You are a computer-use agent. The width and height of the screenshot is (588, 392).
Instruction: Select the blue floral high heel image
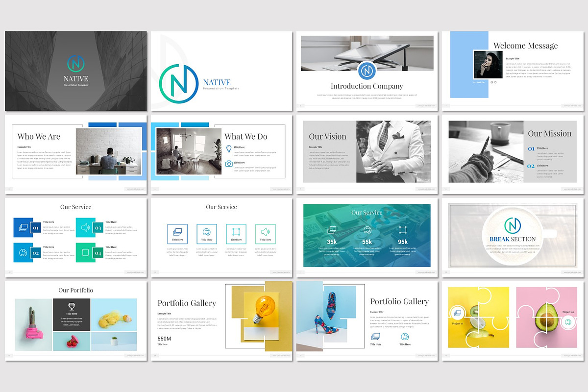326,316
